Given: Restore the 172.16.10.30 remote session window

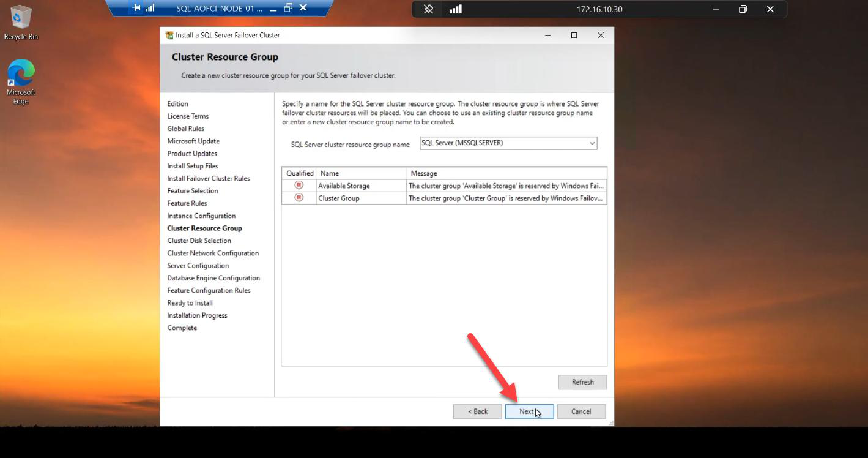Looking at the screenshot, I should click(x=743, y=9).
